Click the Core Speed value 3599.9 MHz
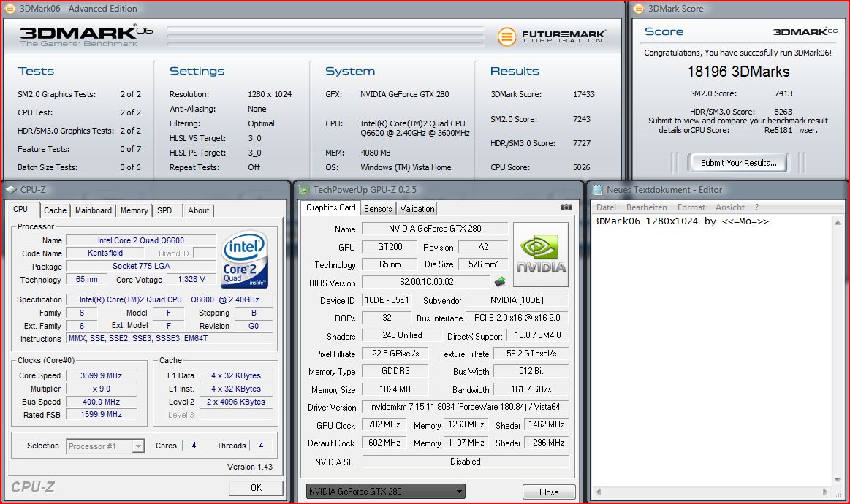The height and width of the screenshot is (504, 850). point(101,375)
